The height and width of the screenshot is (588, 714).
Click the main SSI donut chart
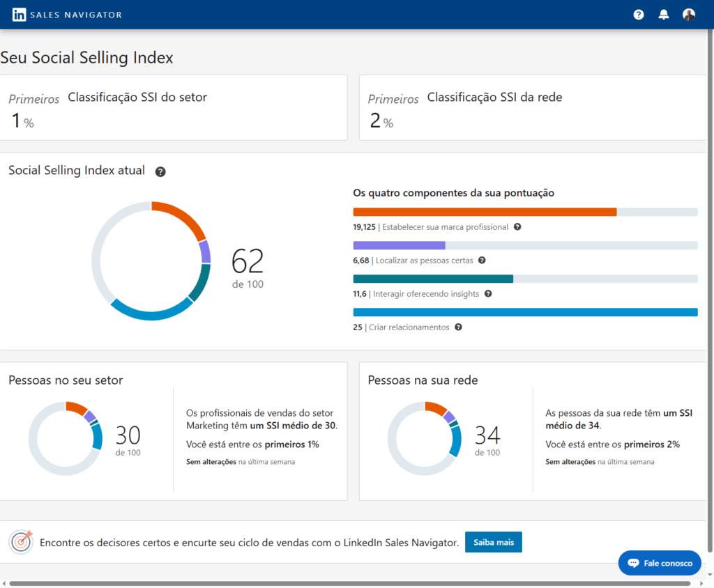click(151, 261)
